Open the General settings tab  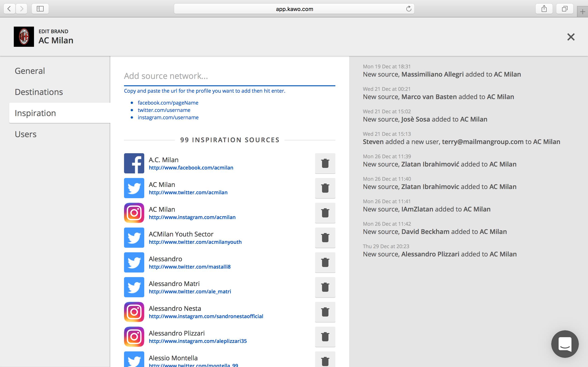pos(30,71)
